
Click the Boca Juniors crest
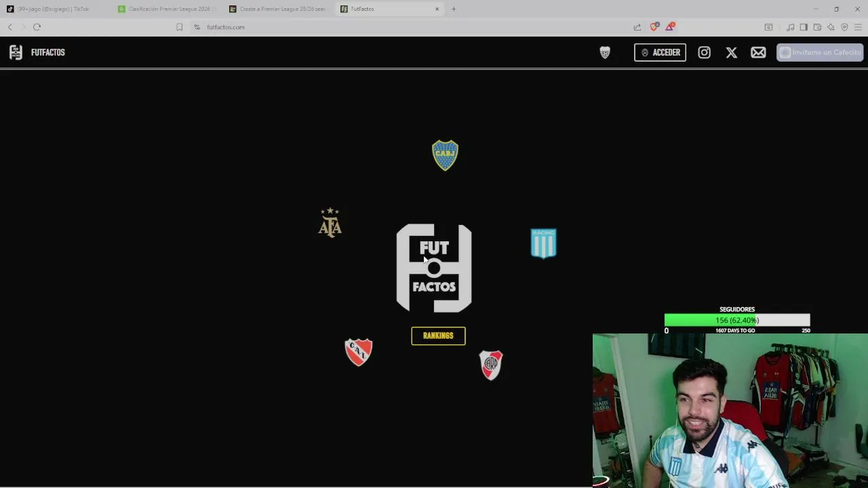[x=445, y=155]
